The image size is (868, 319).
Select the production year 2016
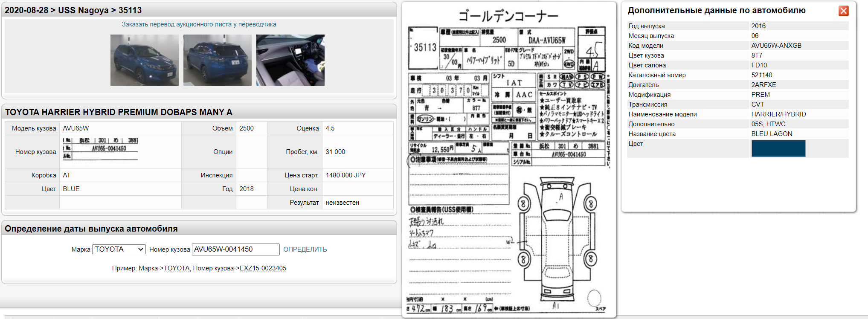coord(758,26)
